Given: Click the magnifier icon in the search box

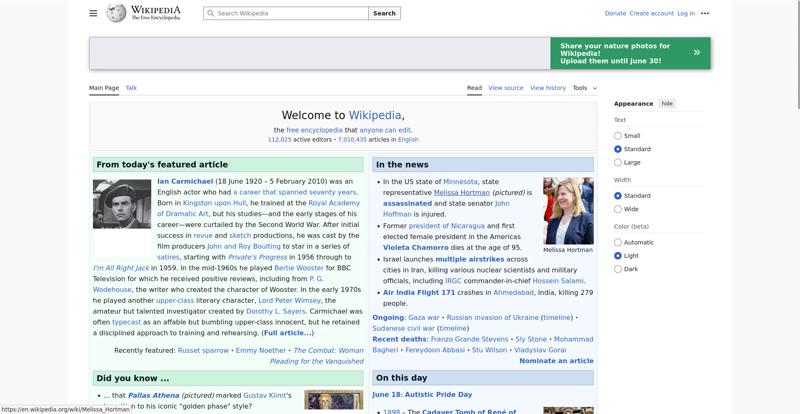Looking at the screenshot, I should [x=211, y=13].
